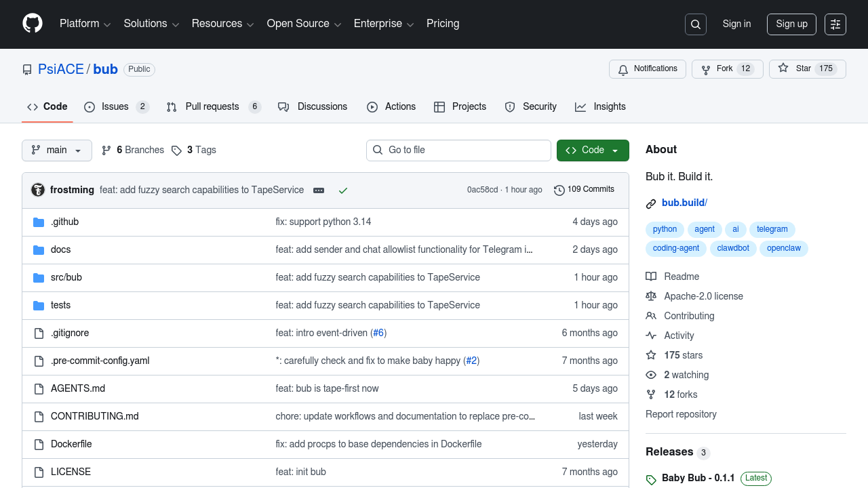Screen dimensions: 868x488
Task: Click the command palette icon in header
Action: tap(835, 24)
